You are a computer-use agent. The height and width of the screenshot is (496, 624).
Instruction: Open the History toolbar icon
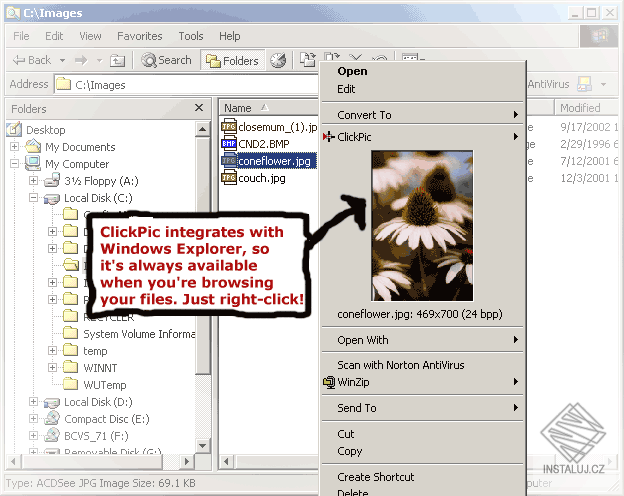[278, 60]
